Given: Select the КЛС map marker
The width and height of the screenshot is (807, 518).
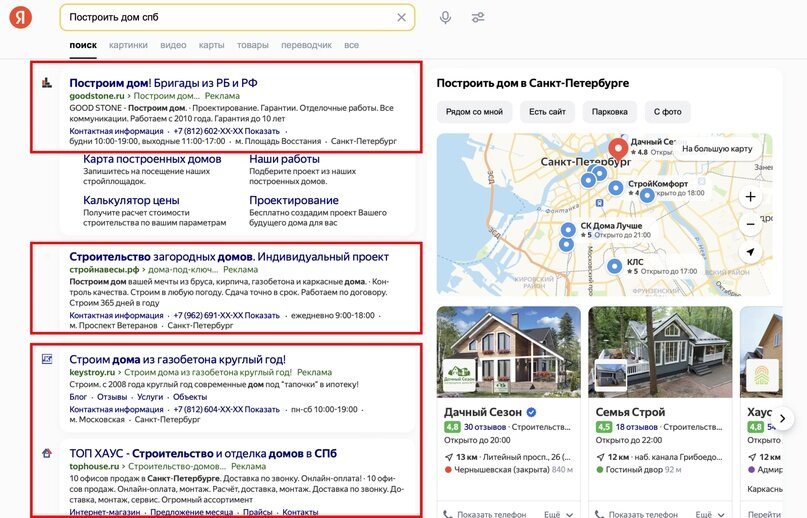Looking at the screenshot, I should pyautogui.click(x=614, y=266).
